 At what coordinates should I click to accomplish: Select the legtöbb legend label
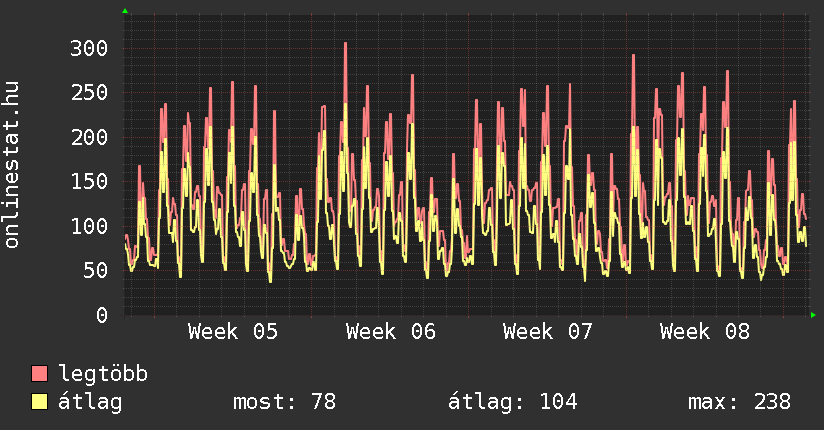point(103,374)
